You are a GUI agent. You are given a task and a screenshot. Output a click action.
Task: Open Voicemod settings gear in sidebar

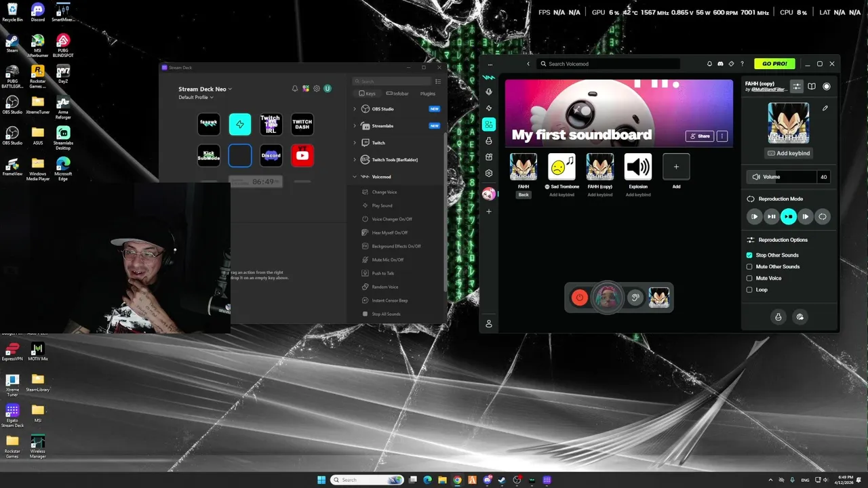click(489, 174)
